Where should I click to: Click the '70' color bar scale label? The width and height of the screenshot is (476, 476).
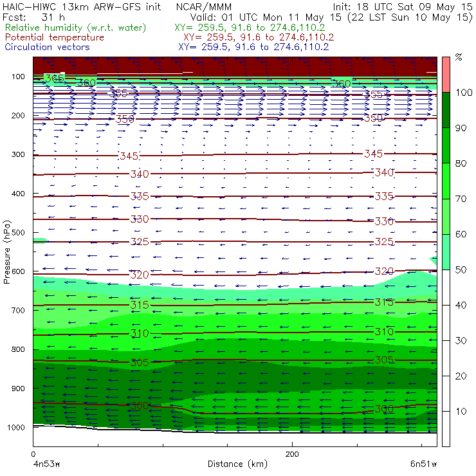(461, 199)
